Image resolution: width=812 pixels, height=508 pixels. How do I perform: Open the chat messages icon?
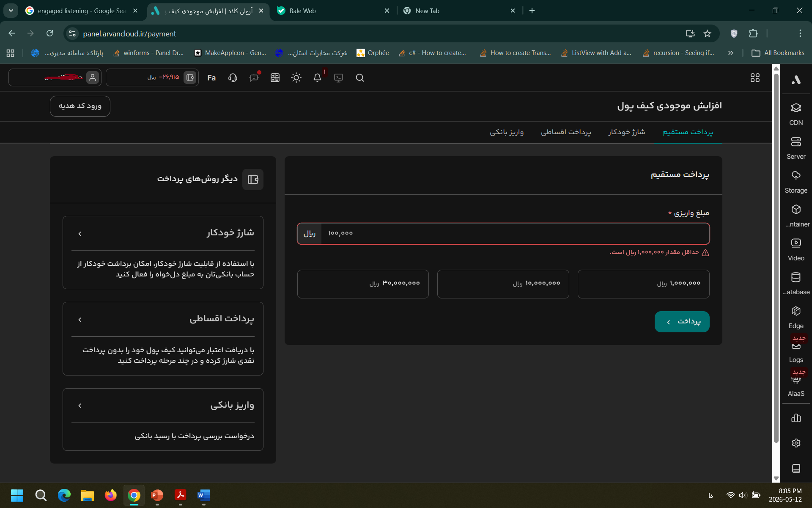(x=254, y=77)
